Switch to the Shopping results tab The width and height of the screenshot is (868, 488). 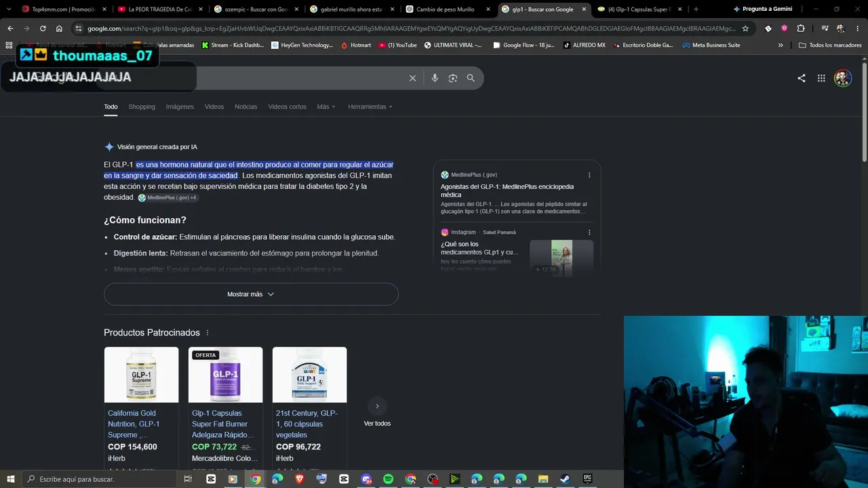142,106
